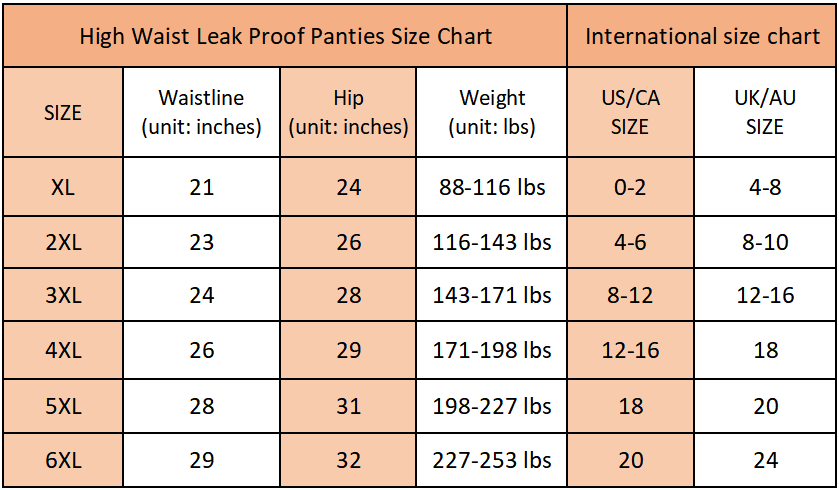839x490 pixels.
Task: Select the US/CA SIZE column header
Action: [630, 112]
